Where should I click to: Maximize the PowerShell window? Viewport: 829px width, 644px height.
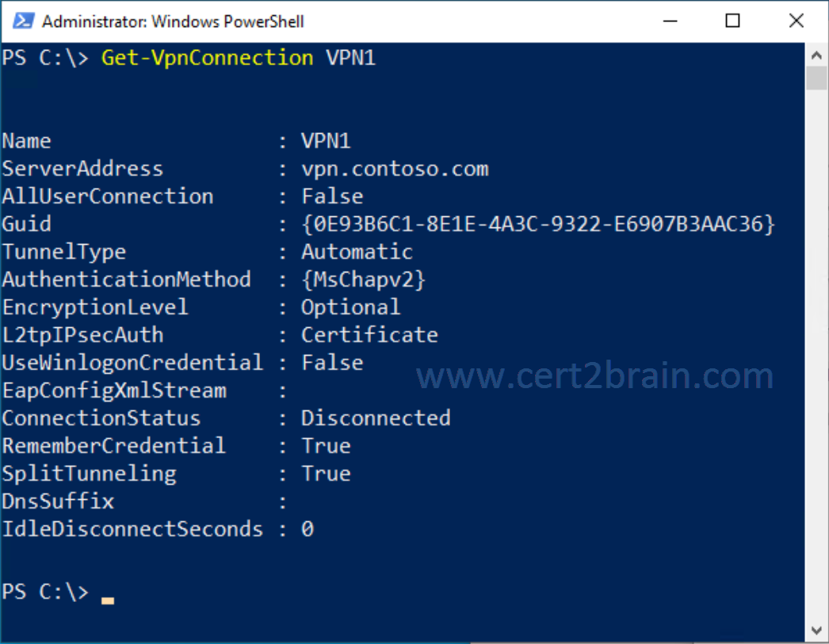pyautogui.click(x=732, y=21)
